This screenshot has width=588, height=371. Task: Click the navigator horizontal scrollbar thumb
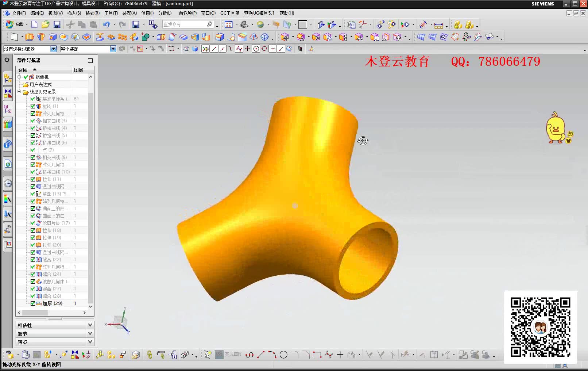(x=35, y=313)
